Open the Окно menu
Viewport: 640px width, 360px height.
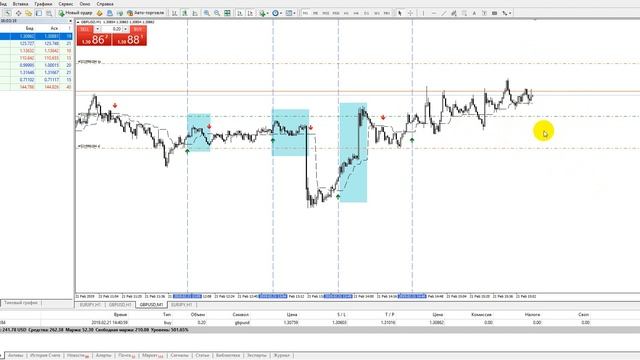click(x=85, y=4)
